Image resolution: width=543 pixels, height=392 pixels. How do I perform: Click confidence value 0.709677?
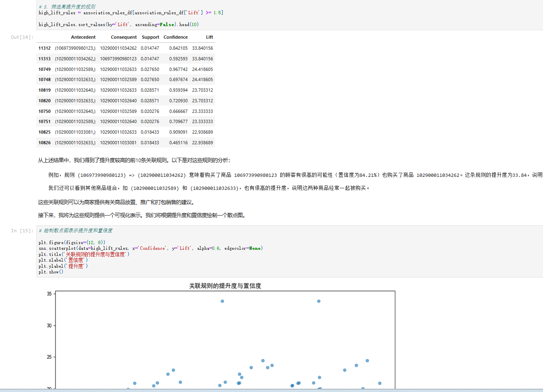pos(178,121)
